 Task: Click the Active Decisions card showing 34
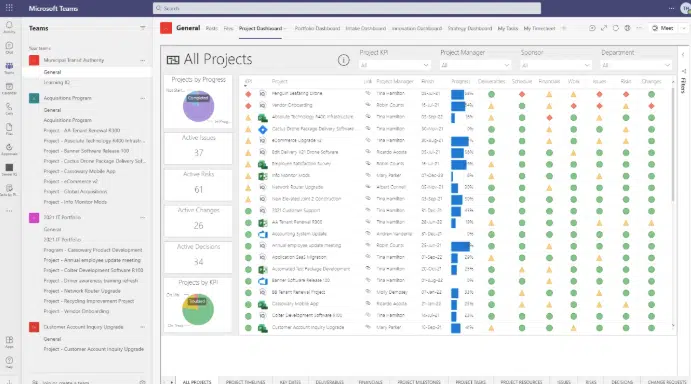pyautogui.click(x=198, y=257)
